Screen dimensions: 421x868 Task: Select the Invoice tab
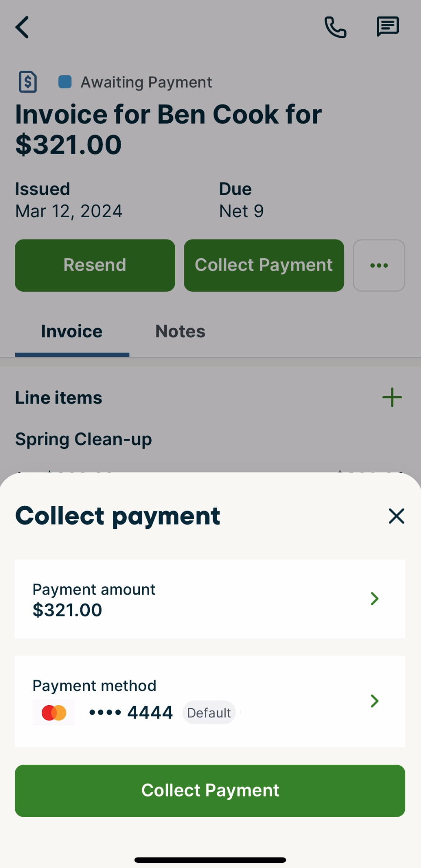pos(72,332)
